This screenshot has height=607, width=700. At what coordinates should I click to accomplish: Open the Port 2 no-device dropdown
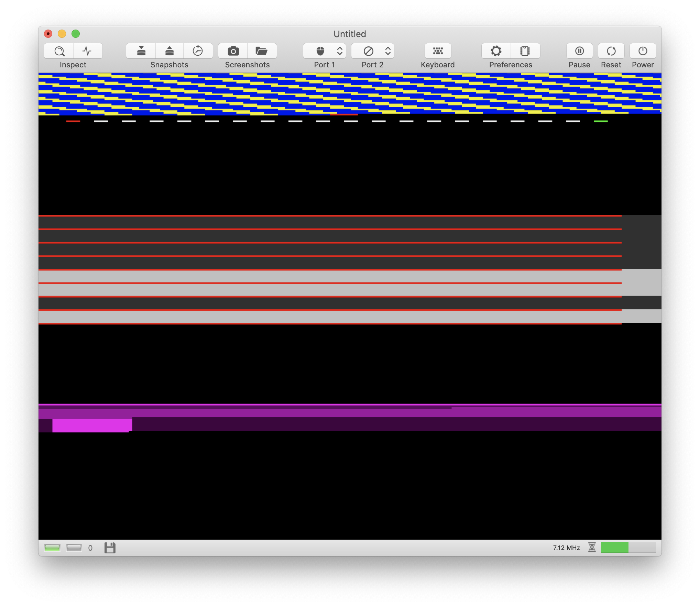click(373, 51)
